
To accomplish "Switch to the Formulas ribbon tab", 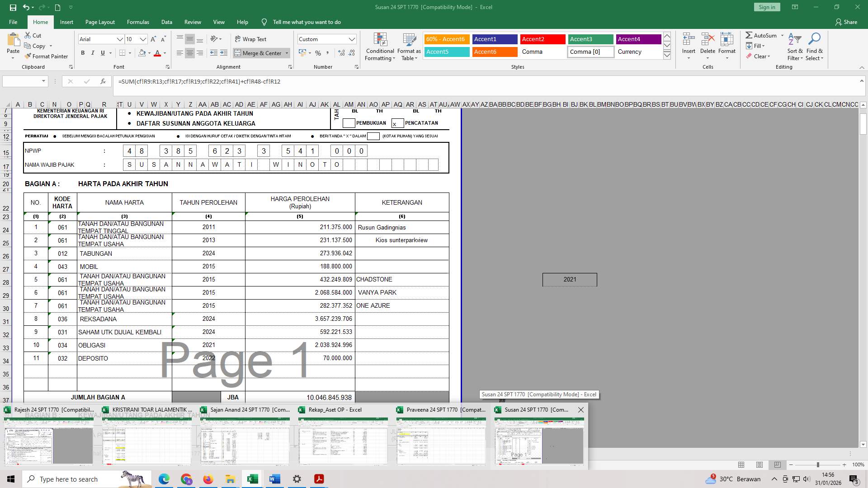I will 138,22.
